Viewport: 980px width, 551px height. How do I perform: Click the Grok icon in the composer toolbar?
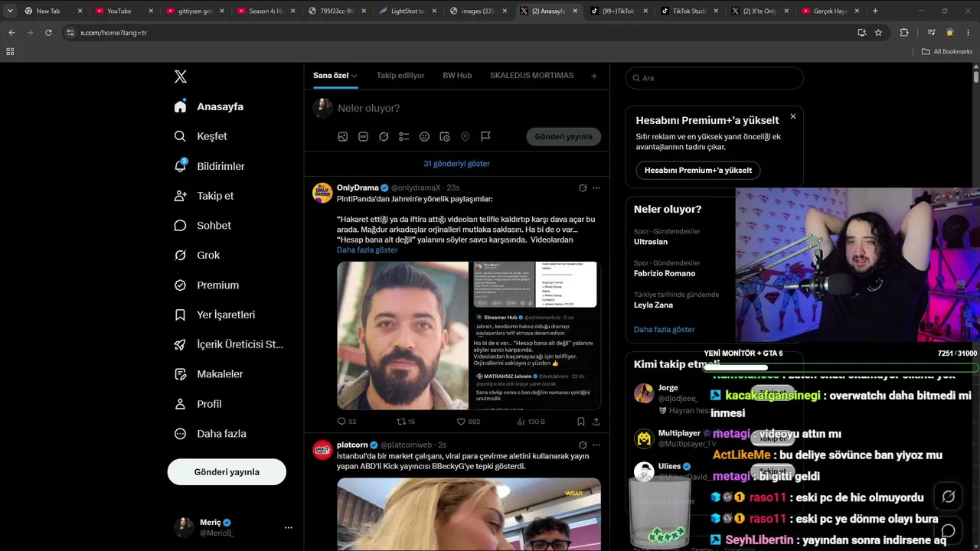[x=384, y=136]
